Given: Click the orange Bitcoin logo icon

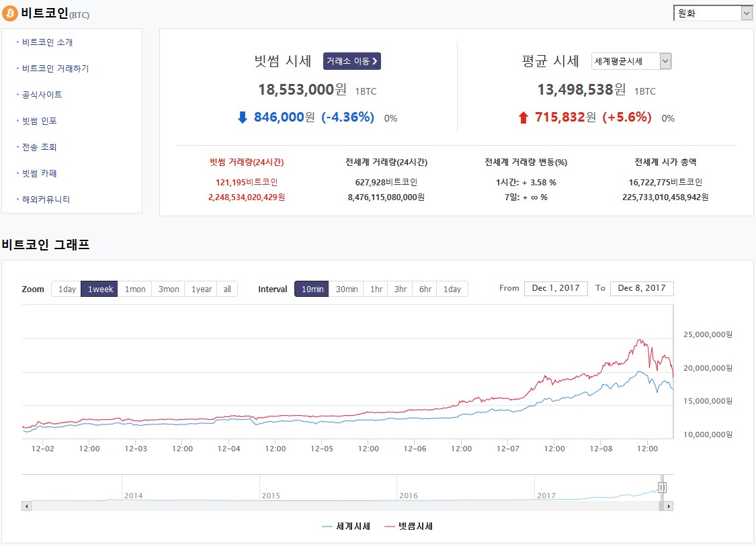Looking at the screenshot, I should click(10, 13).
